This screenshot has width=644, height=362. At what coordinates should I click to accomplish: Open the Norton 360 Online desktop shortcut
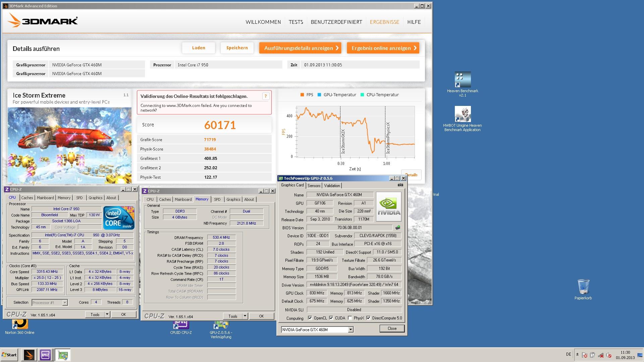[x=20, y=327]
